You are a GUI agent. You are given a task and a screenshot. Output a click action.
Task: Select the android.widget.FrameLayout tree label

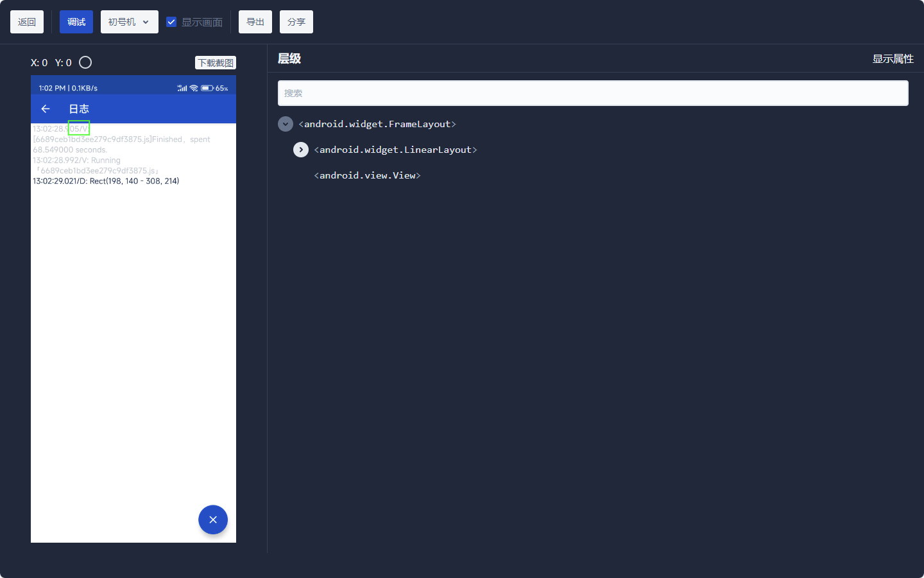[x=377, y=124]
